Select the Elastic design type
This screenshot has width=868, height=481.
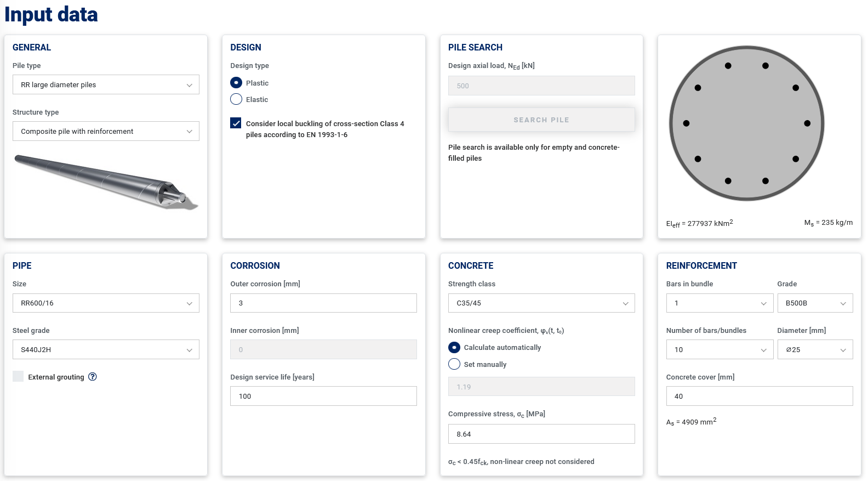(236, 99)
